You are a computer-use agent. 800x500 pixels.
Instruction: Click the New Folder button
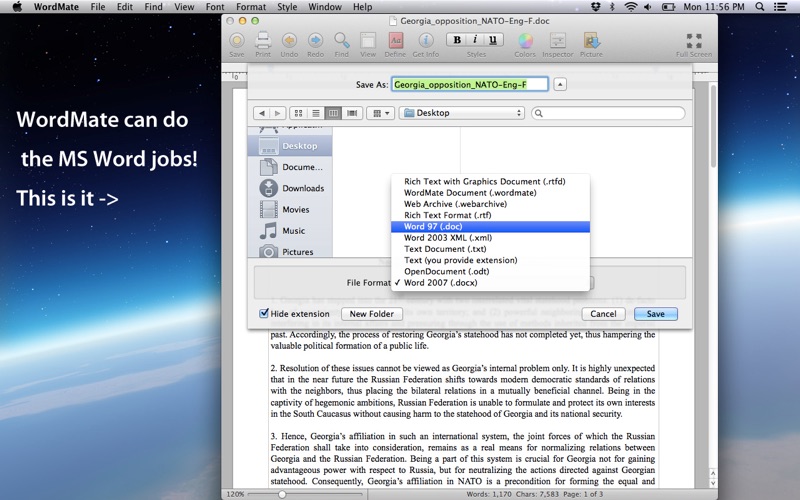tap(371, 314)
